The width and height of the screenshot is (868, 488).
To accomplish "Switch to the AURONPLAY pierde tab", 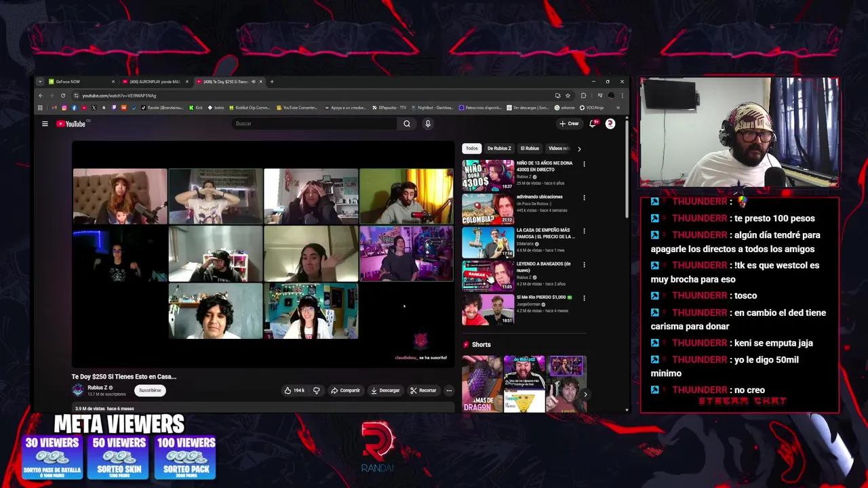I will pos(155,81).
